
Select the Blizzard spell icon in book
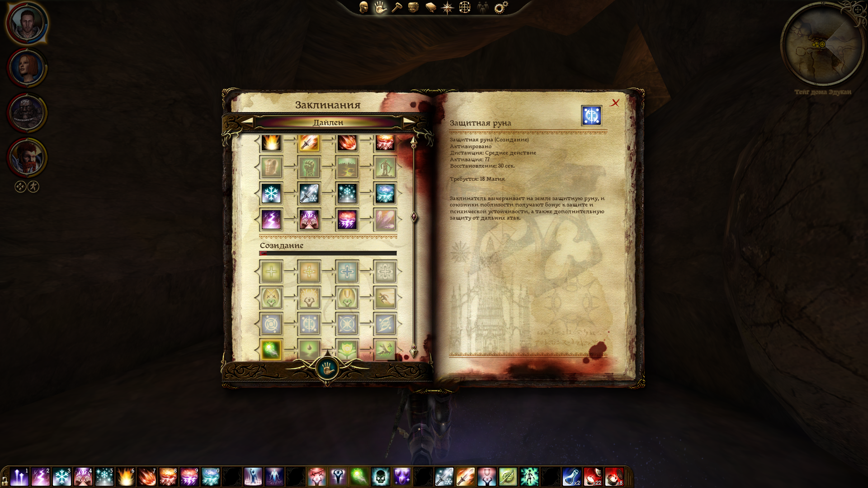tap(385, 193)
